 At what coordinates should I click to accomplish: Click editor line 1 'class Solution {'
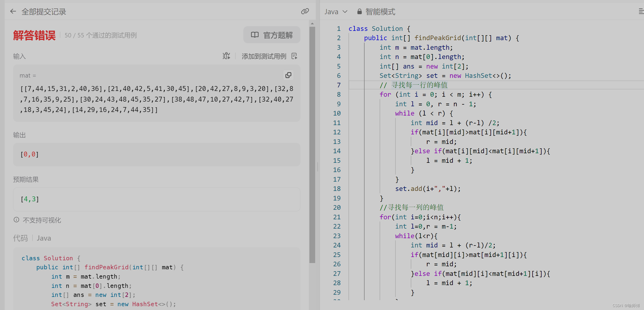[x=379, y=29]
